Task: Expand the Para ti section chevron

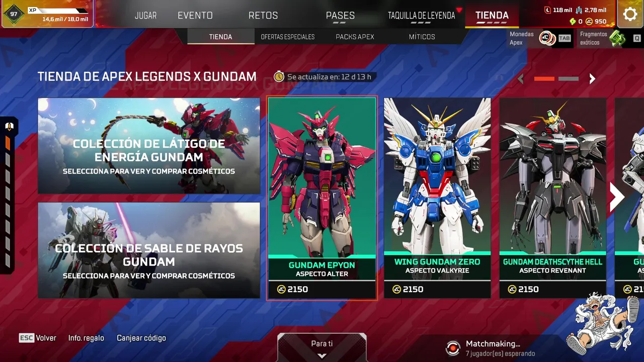Action: click(x=322, y=355)
